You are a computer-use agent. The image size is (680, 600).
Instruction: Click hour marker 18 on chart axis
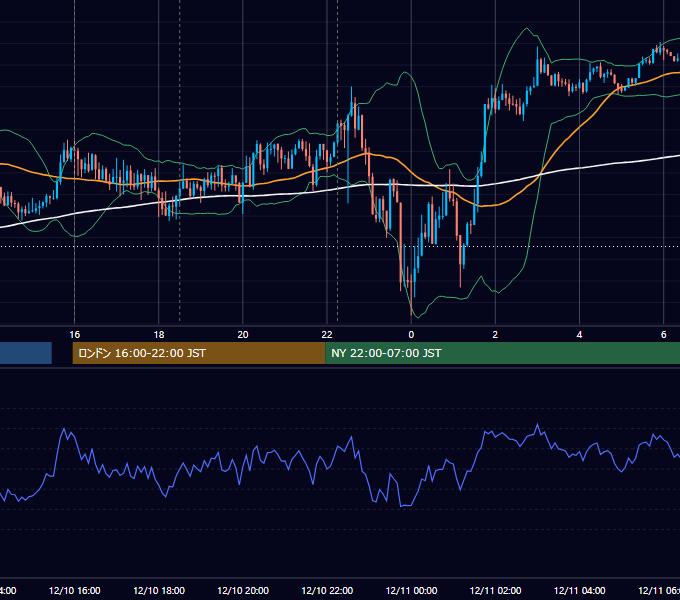coord(159,334)
